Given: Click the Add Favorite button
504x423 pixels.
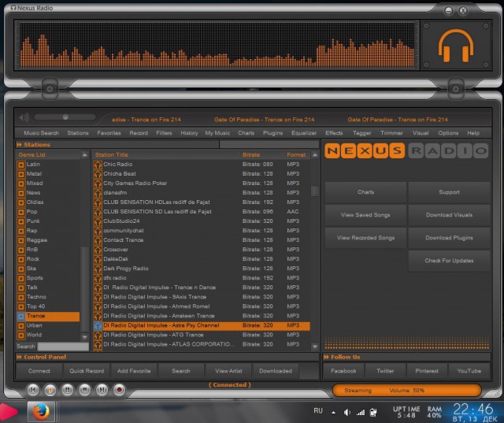Looking at the screenshot, I should click(x=134, y=371).
